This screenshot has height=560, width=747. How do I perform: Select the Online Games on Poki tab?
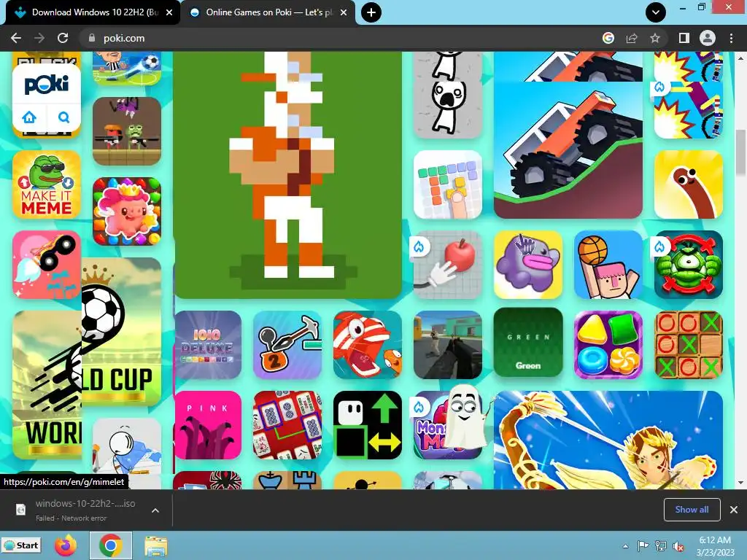(267, 12)
